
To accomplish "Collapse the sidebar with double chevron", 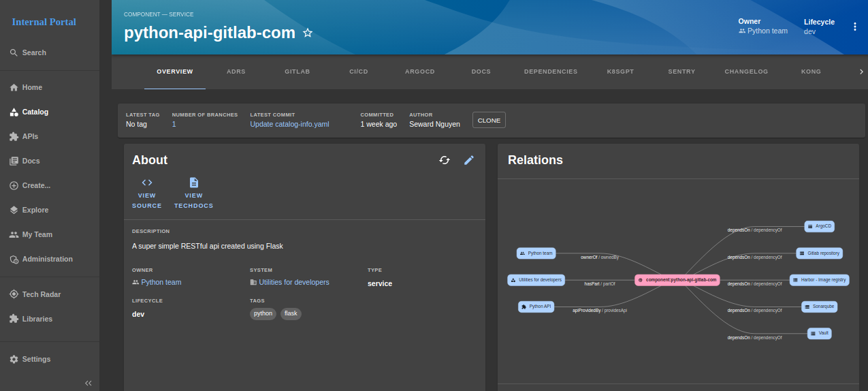I will 88,383.
